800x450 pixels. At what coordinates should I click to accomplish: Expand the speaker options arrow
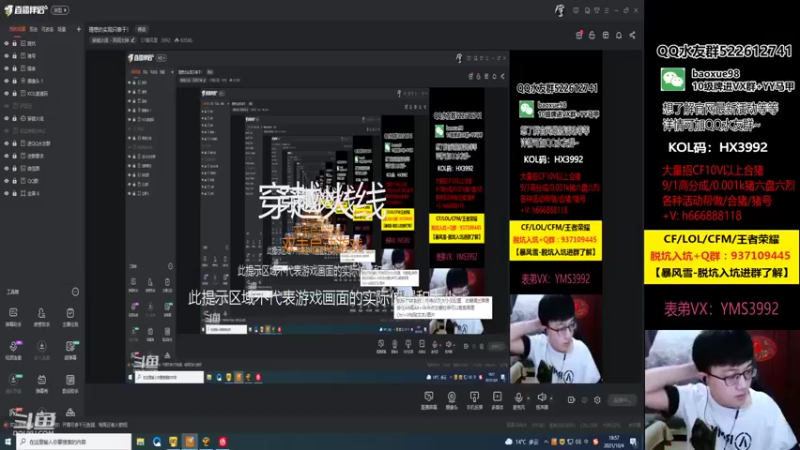[551, 398]
